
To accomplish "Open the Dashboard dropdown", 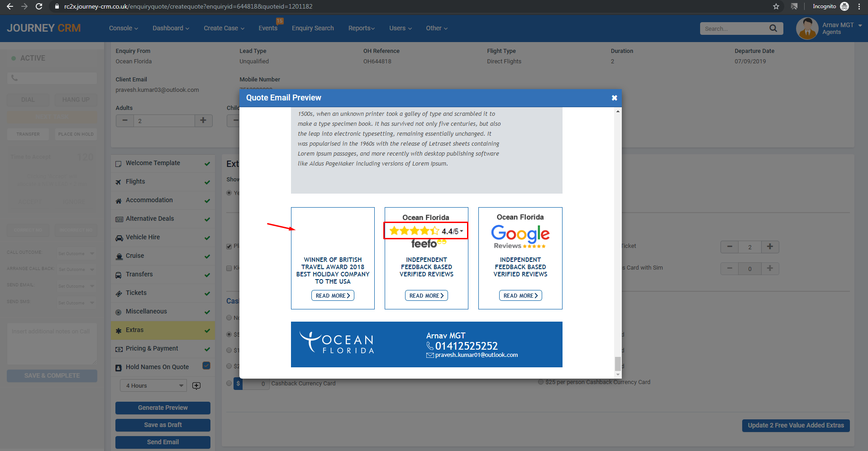I will coord(171,28).
